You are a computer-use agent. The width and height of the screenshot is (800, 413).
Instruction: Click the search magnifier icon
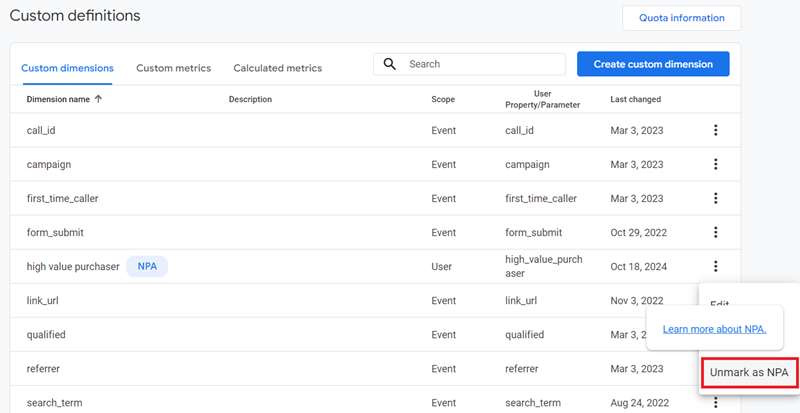pos(390,64)
